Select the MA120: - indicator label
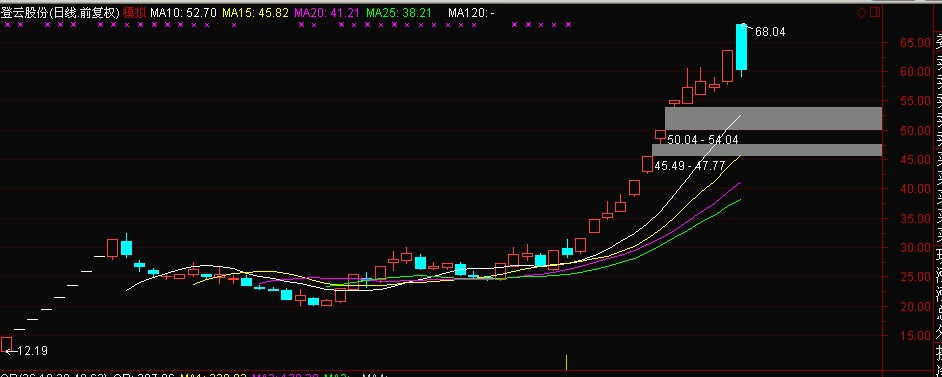The width and height of the screenshot is (942, 377). [472, 12]
